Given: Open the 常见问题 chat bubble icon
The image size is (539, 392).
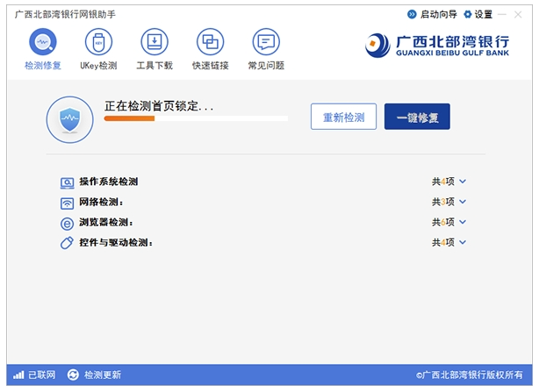Looking at the screenshot, I should coord(266,42).
